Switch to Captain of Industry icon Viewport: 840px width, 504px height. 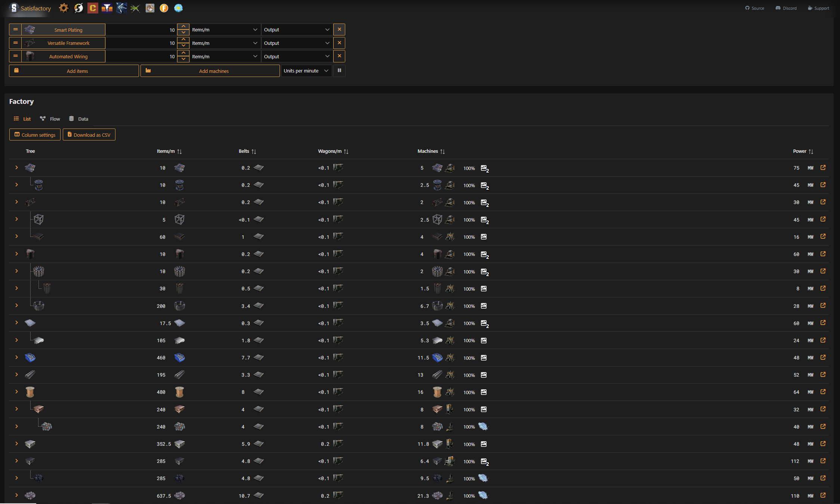(93, 8)
